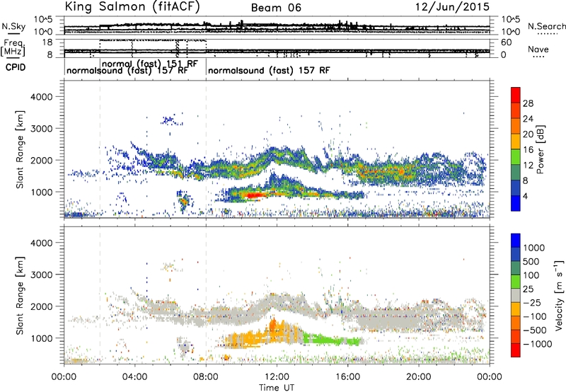Pick the red bottom segment of the velocity color bar
The width and height of the screenshot is (566, 392).
point(516,350)
